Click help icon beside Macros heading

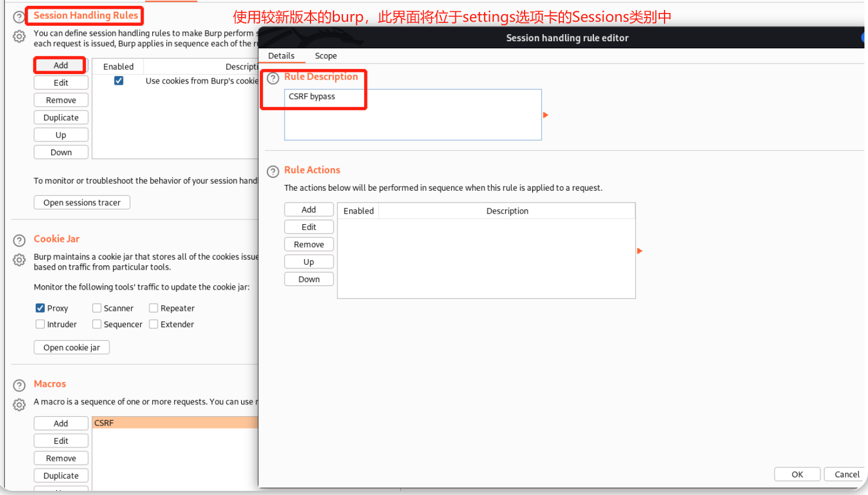pyautogui.click(x=19, y=385)
